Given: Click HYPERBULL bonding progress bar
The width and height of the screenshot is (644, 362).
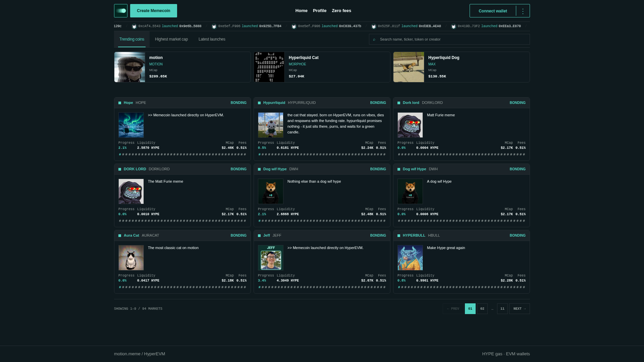Looking at the screenshot, I should [x=462, y=287].
